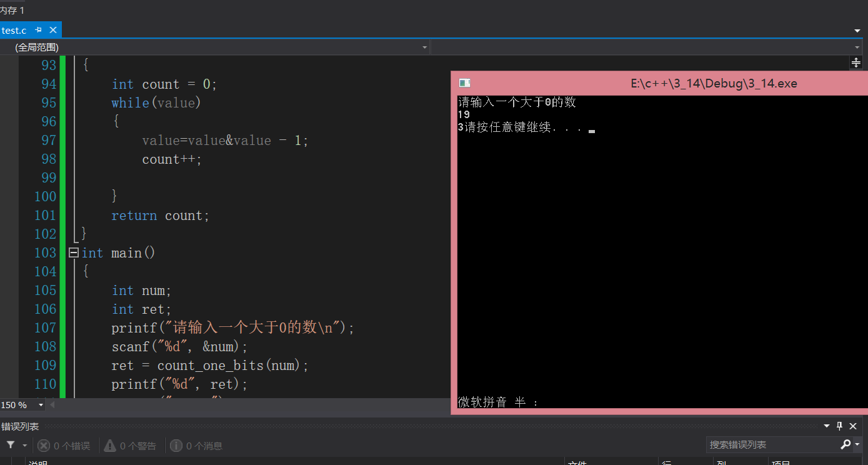Collapse the int main() code block
The width and height of the screenshot is (868, 465).
pyautogui.click(x=73, y=252)
